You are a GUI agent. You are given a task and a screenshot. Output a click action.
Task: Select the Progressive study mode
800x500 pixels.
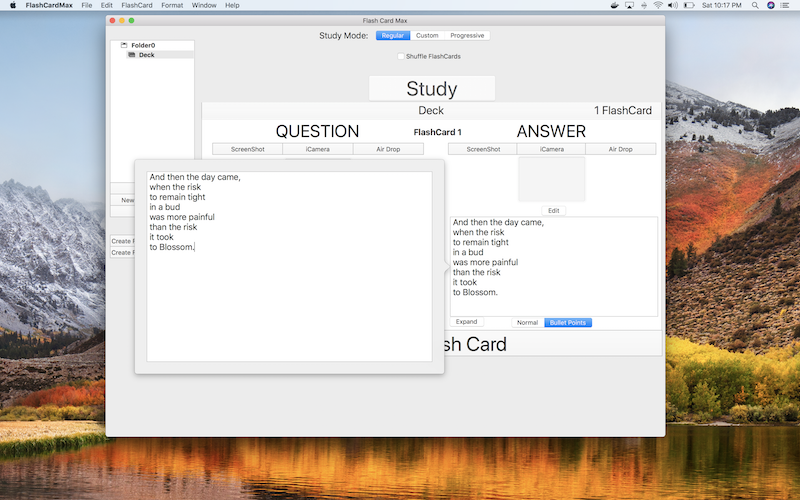[467, 36]
